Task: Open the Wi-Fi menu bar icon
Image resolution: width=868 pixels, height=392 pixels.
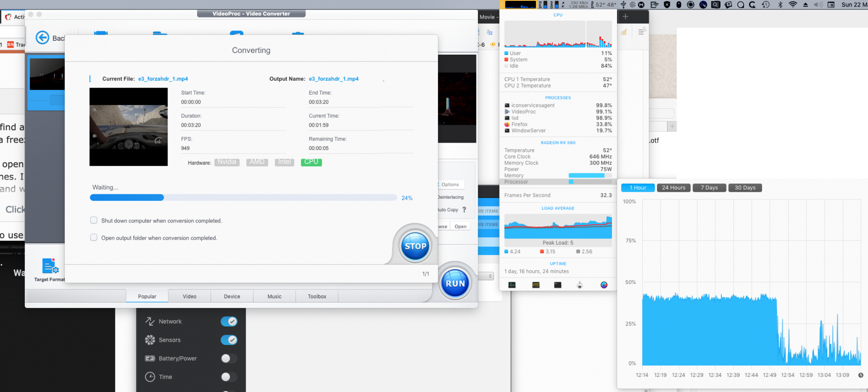Action: pos(793,5)
